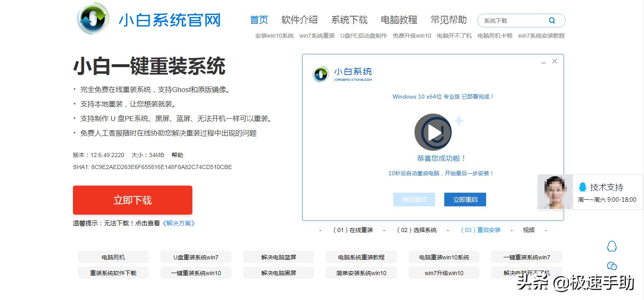Open the 《解决方案》 link
This screenshot has width=644, height=300.
pos(179,223)
